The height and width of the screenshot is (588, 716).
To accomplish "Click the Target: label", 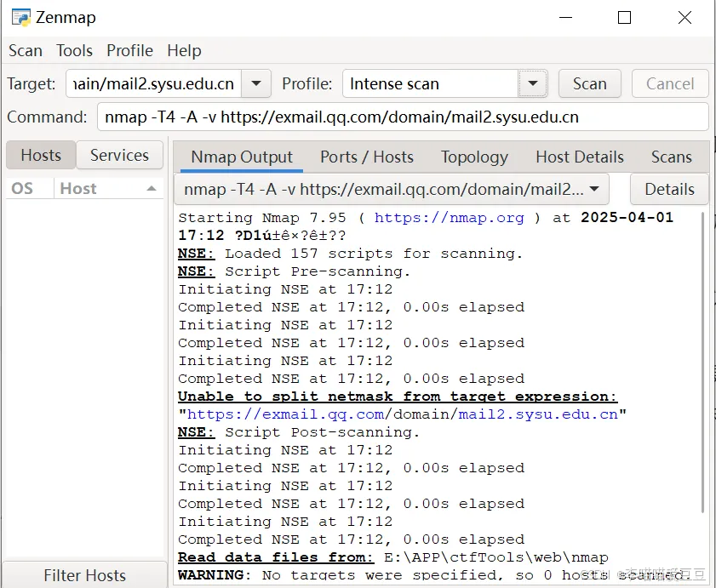I will [31, 84].
